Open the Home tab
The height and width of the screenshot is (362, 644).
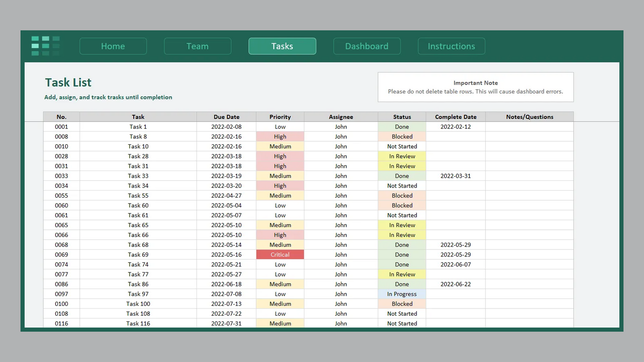pos(113,46)
